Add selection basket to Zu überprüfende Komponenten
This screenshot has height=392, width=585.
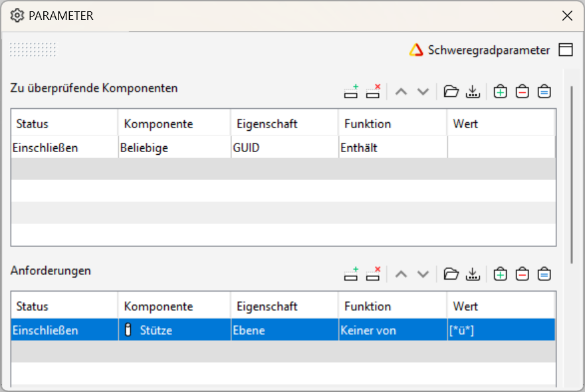tap(501, 92)
